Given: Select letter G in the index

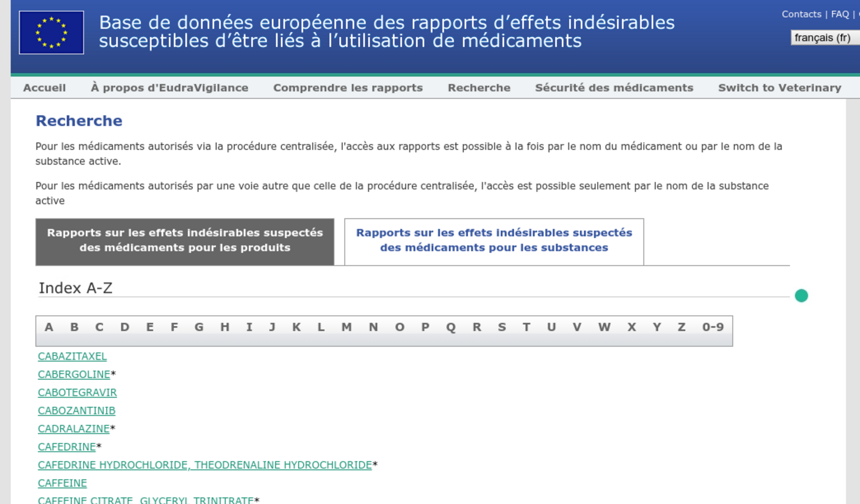Looking at the screenshot, I should coord(199,327).
